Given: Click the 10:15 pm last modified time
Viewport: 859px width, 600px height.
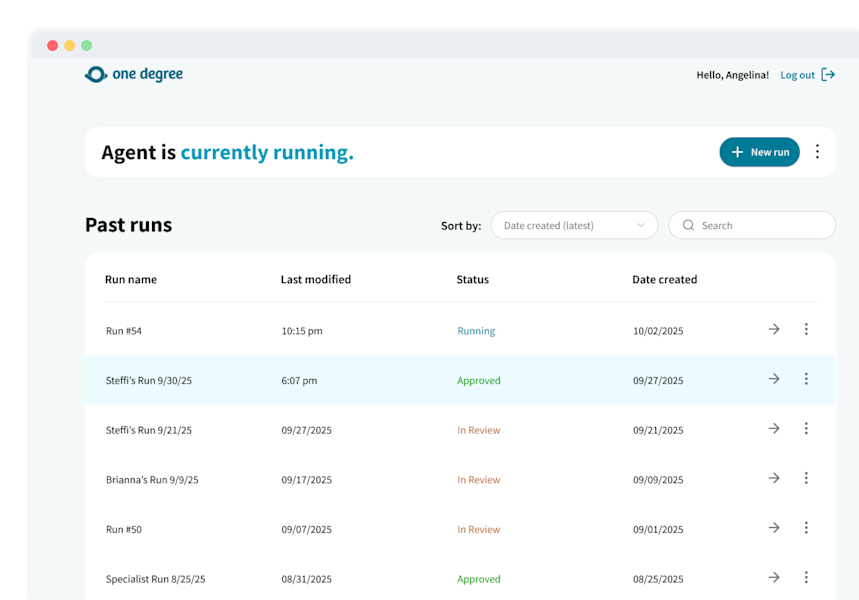Looking at the screenshot, I should point(302,331).
